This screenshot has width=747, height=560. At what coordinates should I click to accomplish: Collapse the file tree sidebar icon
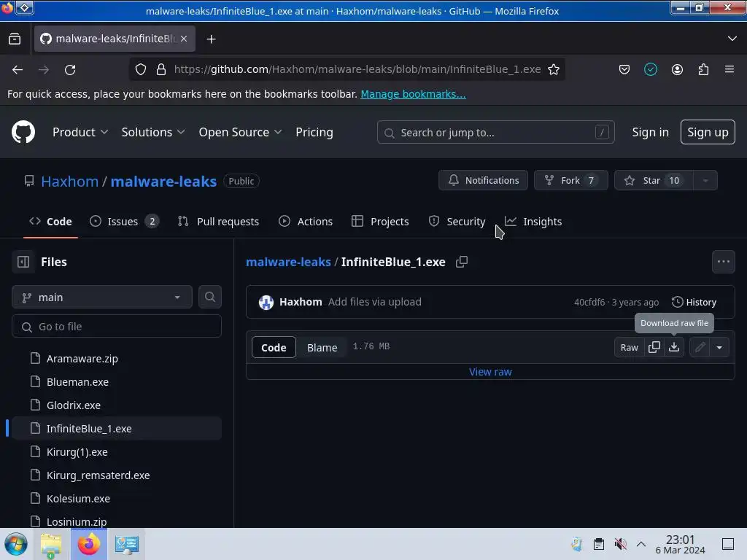(23, 262)
